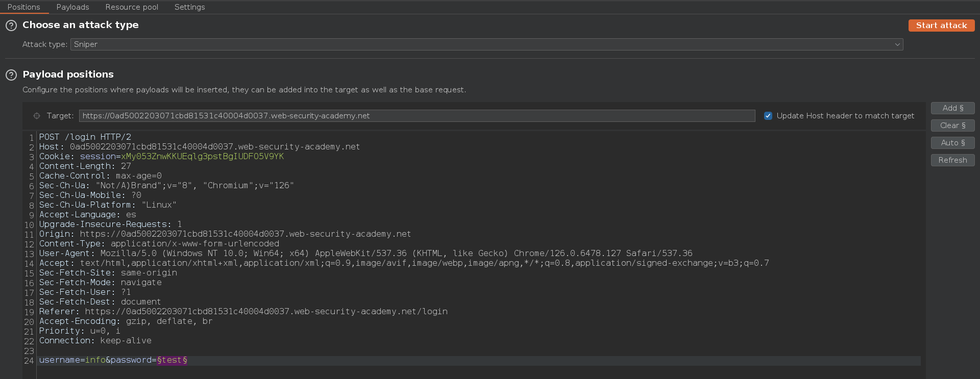Go to the Settings tab

pos(189,7)
